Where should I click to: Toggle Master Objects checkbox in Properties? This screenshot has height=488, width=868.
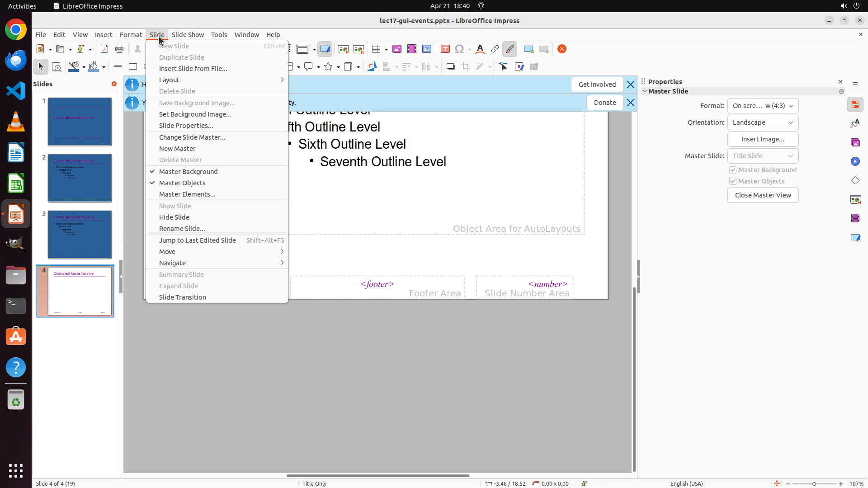click(x=733, y=181)
